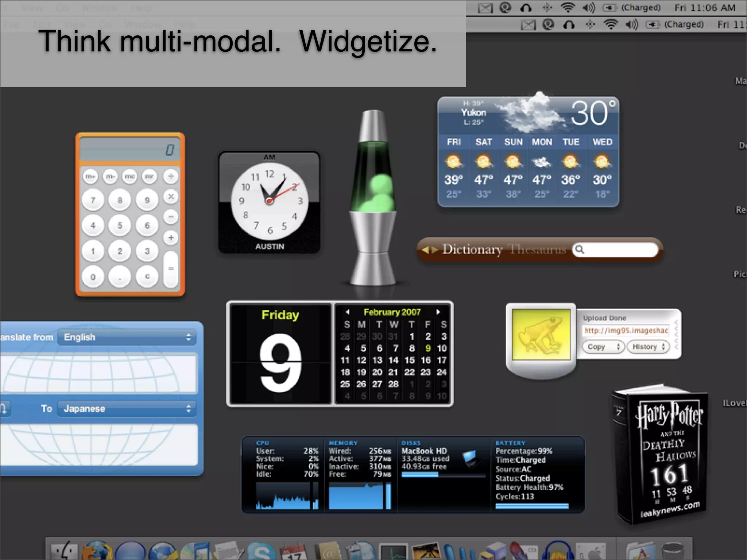Image resolution: width=747 pixels, height=560 pixels.
Task: Click the CPU usage history graph
Action: click(287, 495)
